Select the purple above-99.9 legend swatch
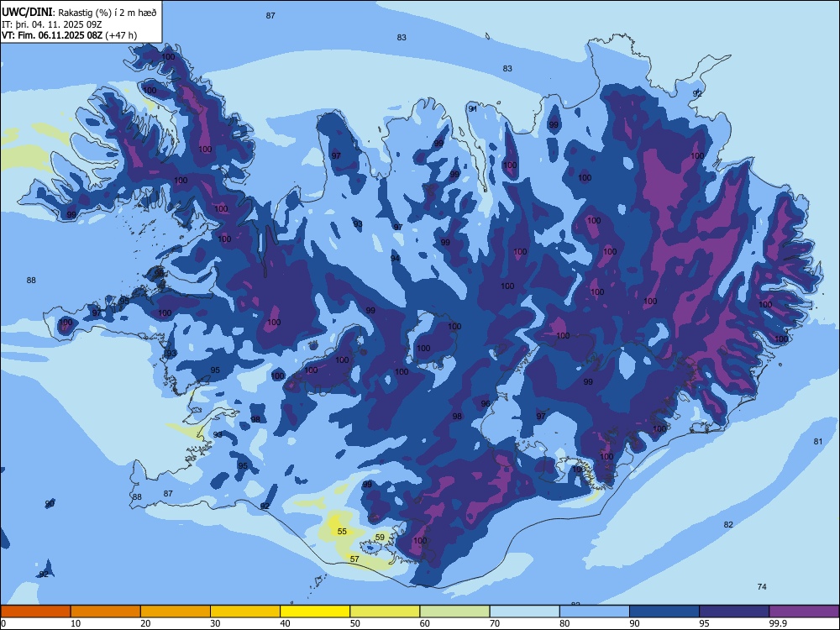Image resolution: width=840 pixels, height=630 pixels. tap(804, 612)
